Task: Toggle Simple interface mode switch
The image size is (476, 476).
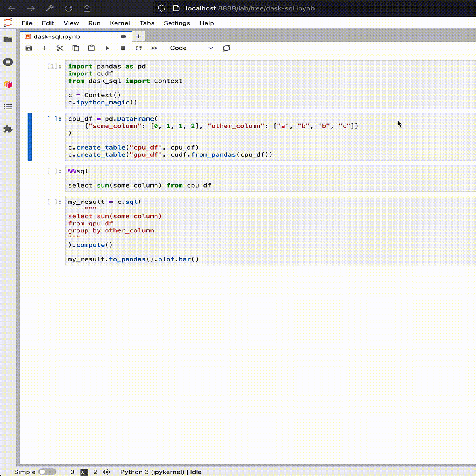Action: 48,472
